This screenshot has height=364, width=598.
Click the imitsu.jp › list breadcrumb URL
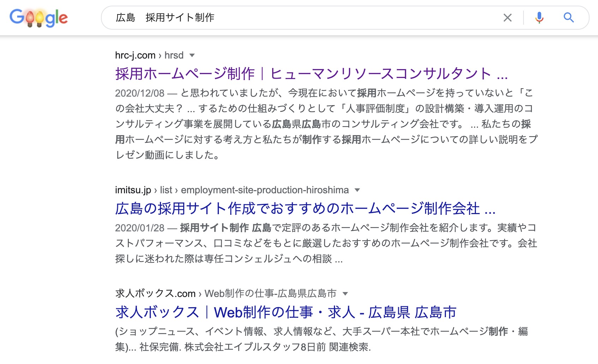point(232,190)
